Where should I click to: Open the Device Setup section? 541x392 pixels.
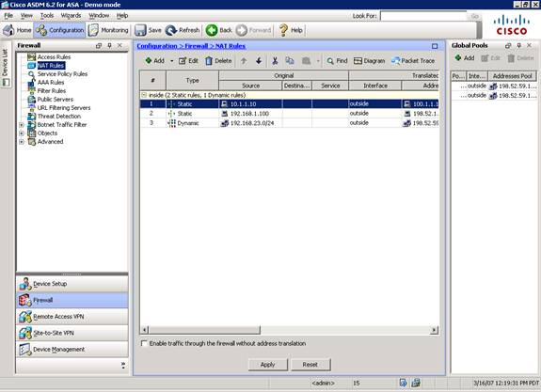pos(72,284)
